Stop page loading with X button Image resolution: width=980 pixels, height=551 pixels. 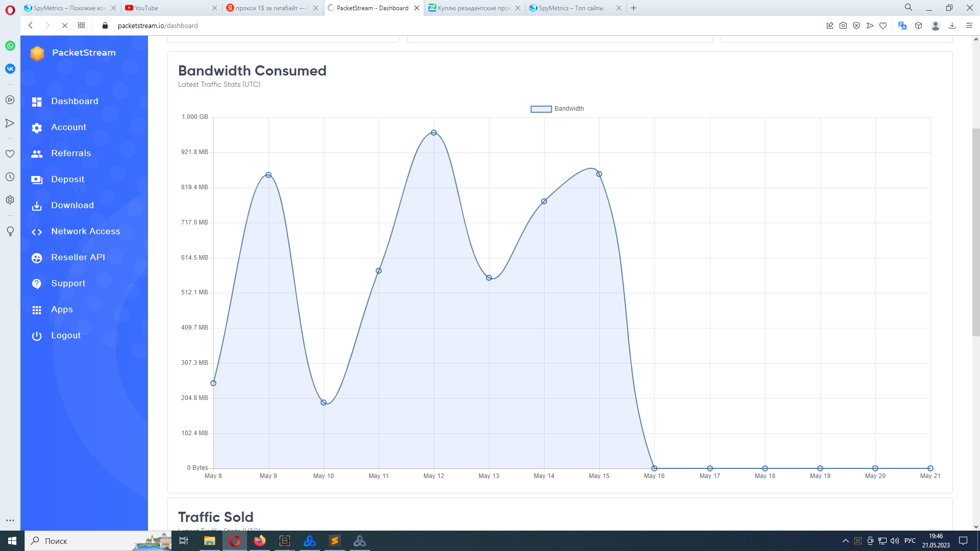(65, 26)
